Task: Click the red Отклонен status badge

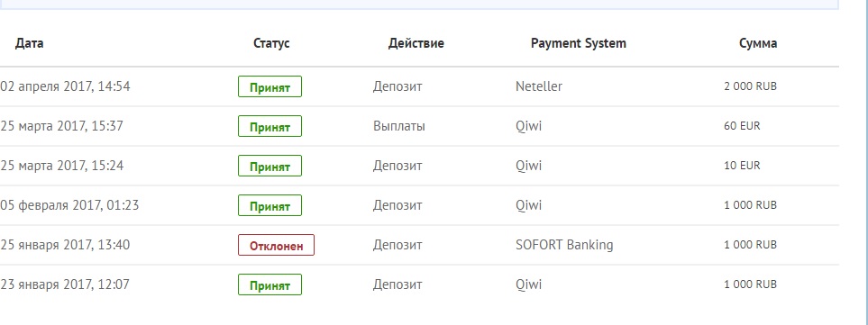Action: (x=276, y=245)
